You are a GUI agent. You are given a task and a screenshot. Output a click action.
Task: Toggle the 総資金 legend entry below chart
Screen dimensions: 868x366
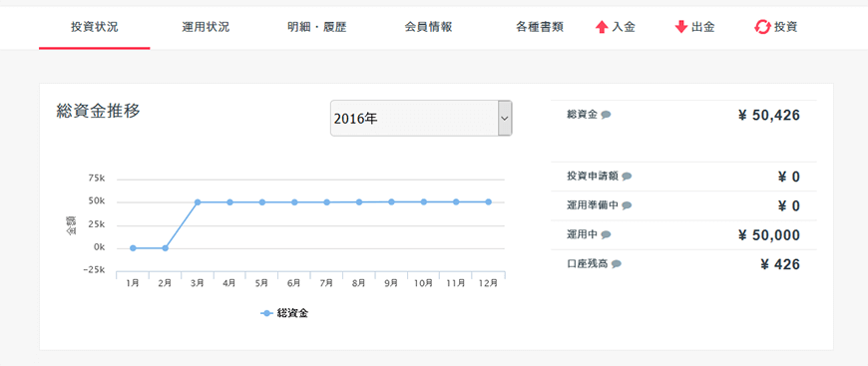(x=284, y=313)
